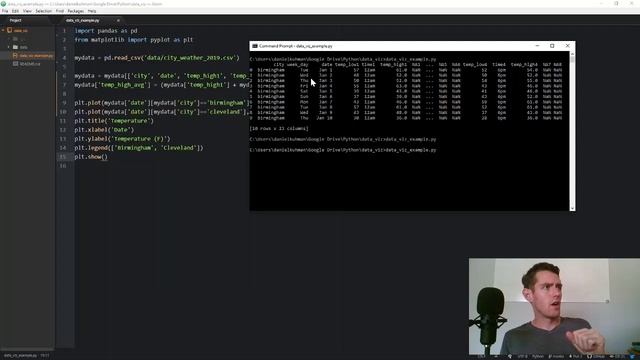Click line number 1 in the gutter
This screenshot has width=640, height=360.
click(x=64, y=31)
